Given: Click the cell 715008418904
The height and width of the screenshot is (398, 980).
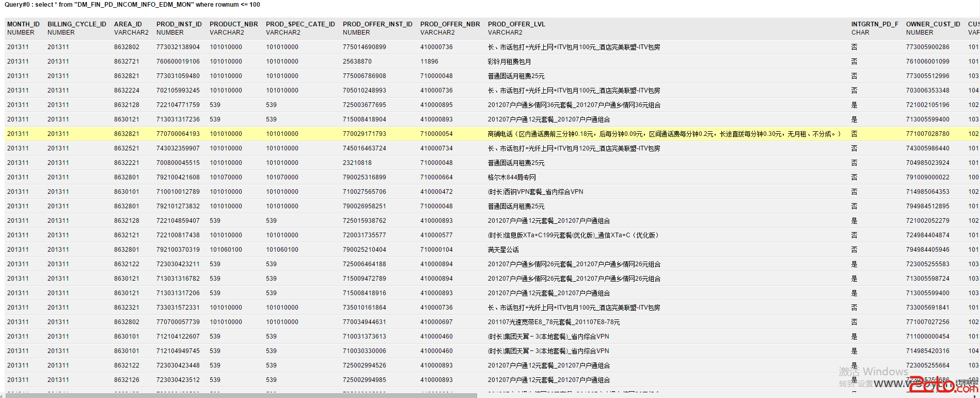Looking at the screenshot, I should pyautogui.click(x=365, y=119).
